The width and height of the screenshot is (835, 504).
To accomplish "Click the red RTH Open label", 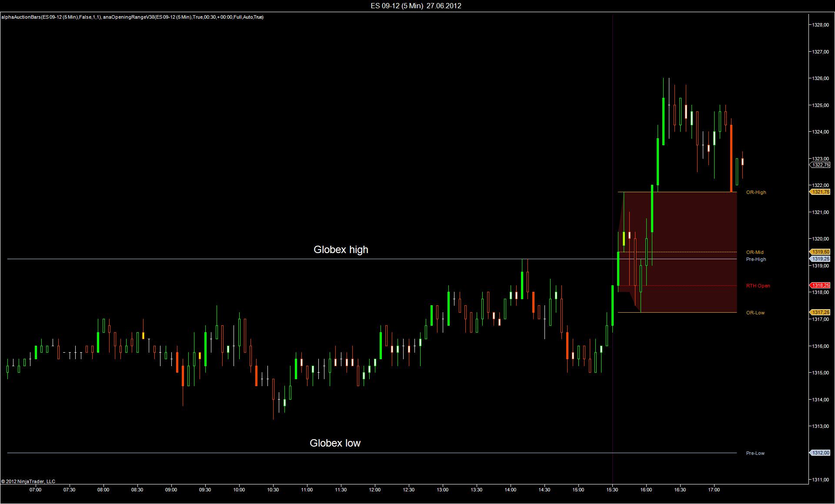I will (758, 286).
